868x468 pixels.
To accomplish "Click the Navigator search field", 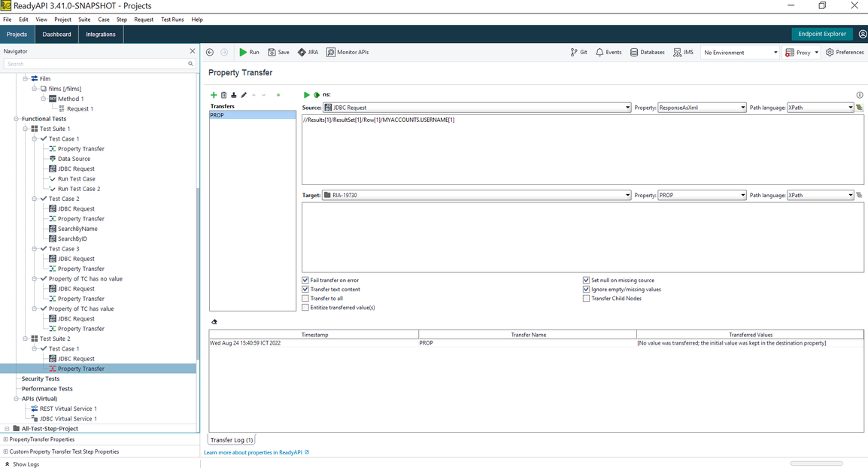I will [x=96, y=64].
